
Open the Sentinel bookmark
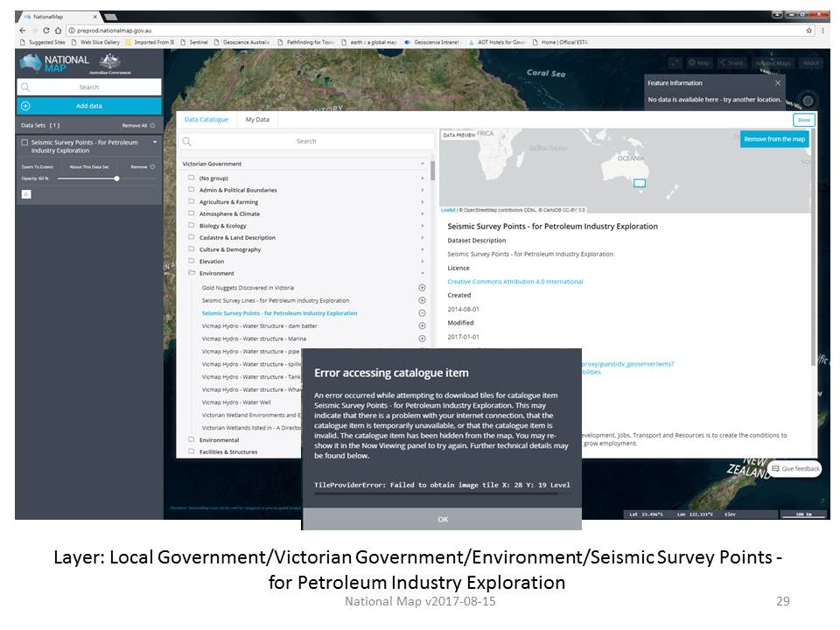(x=194, y=42)
